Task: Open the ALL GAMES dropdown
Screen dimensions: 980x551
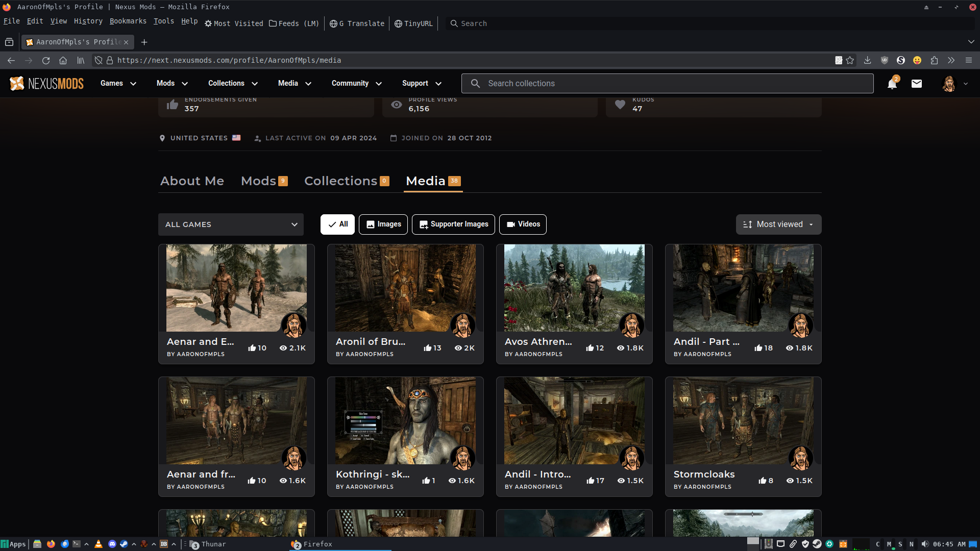Action: pyautogui.click(x=231, y=224)
